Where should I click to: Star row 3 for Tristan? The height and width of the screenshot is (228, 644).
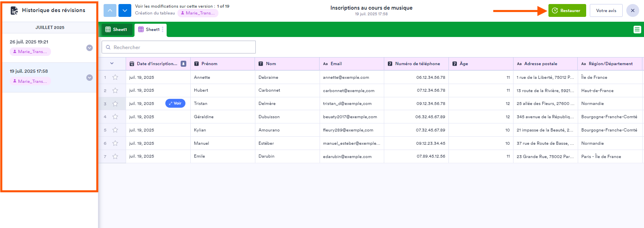[x=115, y=104]
